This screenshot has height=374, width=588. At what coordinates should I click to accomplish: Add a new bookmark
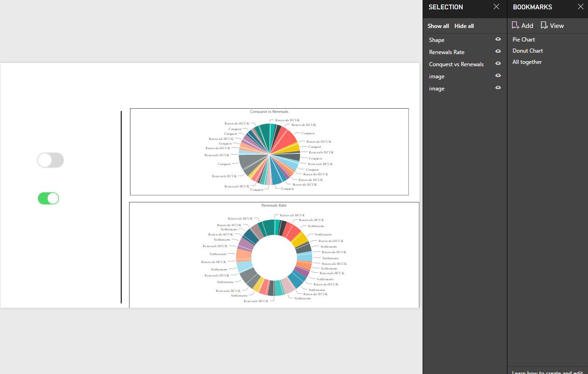click(522, 26)
